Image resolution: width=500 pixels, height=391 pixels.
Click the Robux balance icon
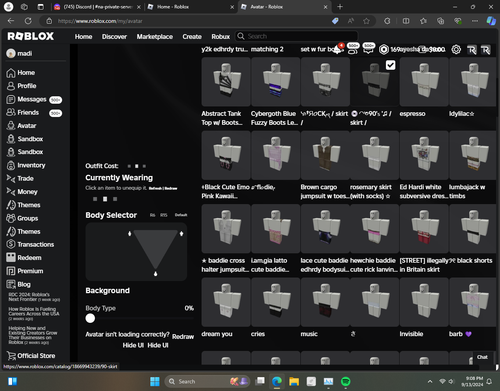[x=384, y=50]
